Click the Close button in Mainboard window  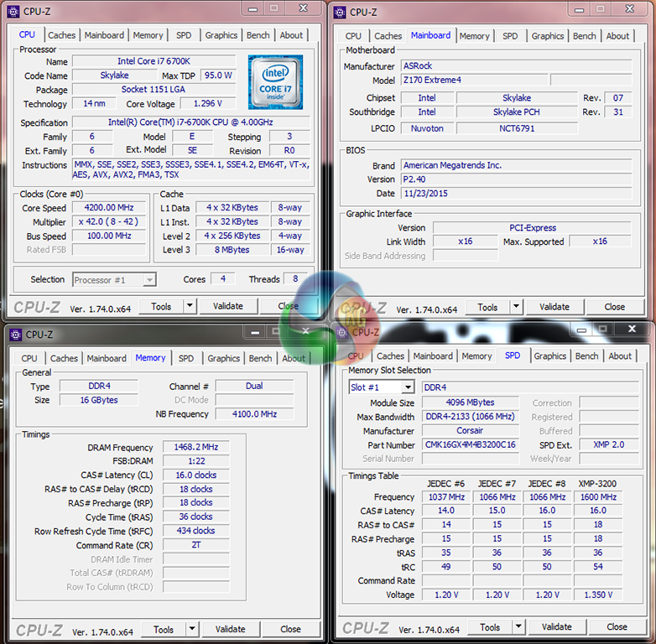pyautogui.click(x=615, y=308)
